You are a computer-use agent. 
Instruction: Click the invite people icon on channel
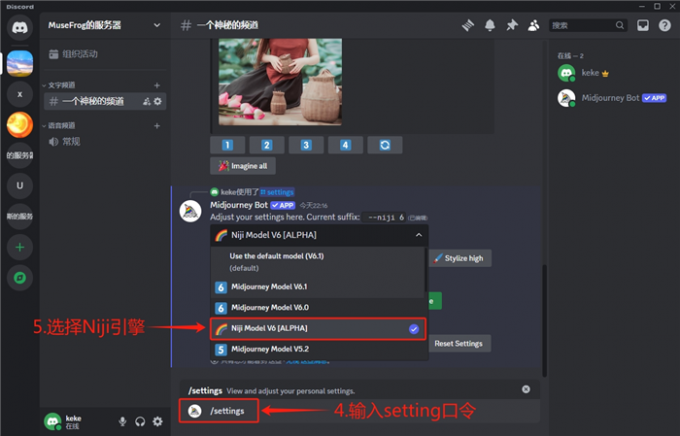click(x=147, y=101)
